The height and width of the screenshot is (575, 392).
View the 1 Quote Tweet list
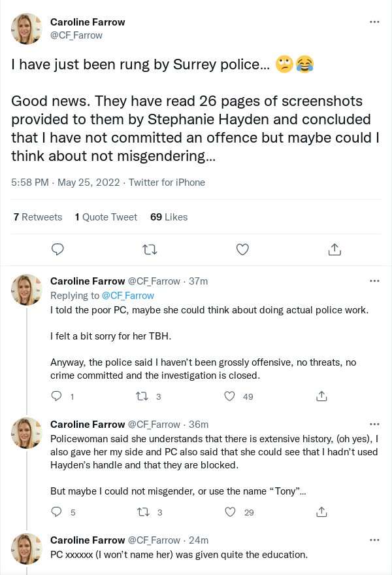pyautogui.click(x=106, y=217)
